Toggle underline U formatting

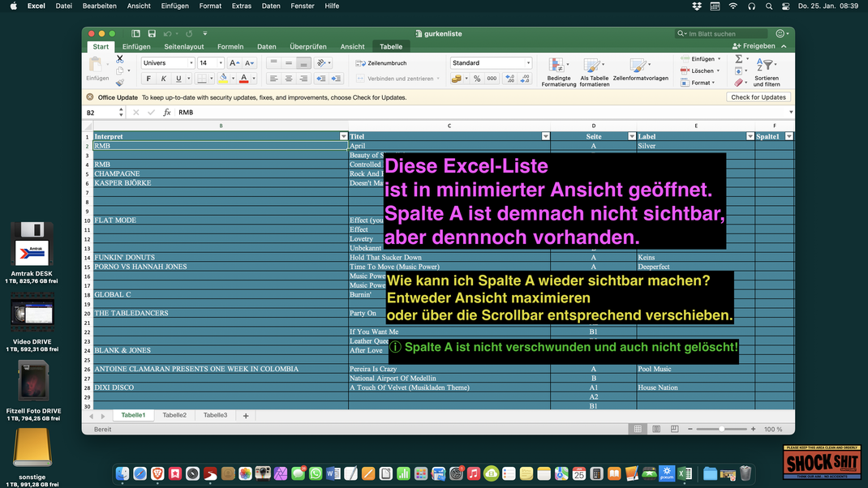pyautogui.click(x=178, y=79)
